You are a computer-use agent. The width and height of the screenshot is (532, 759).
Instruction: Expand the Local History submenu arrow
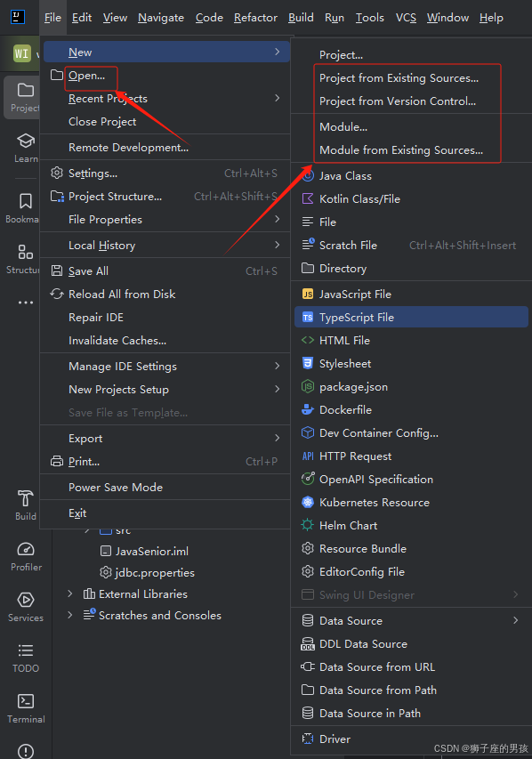(x=277, y=245)
